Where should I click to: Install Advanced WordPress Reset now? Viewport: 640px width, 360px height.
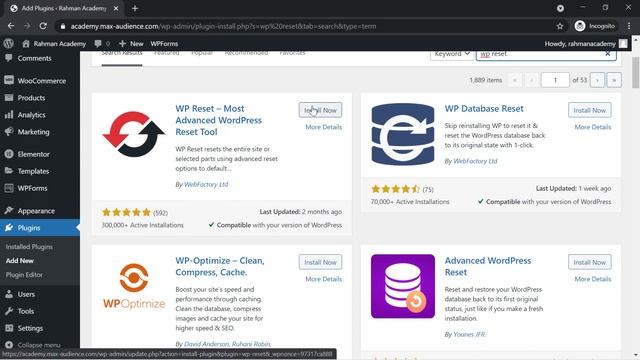[x=590, y=262]
